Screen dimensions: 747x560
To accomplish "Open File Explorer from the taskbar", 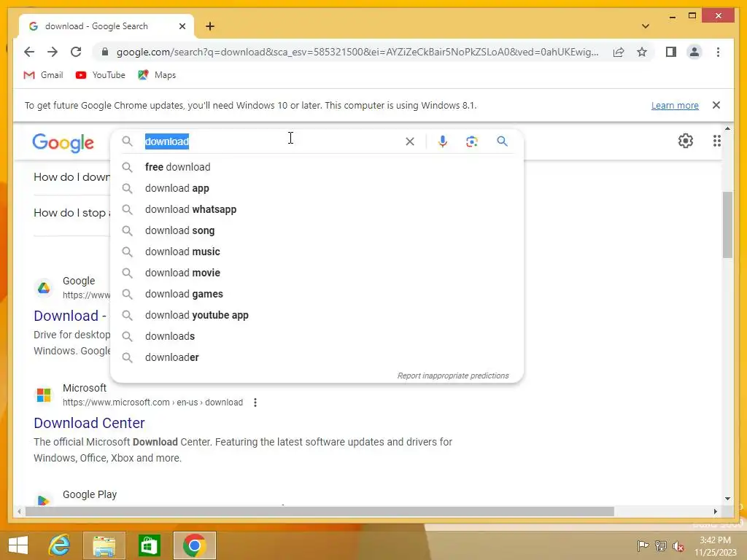I will (104, 545).
